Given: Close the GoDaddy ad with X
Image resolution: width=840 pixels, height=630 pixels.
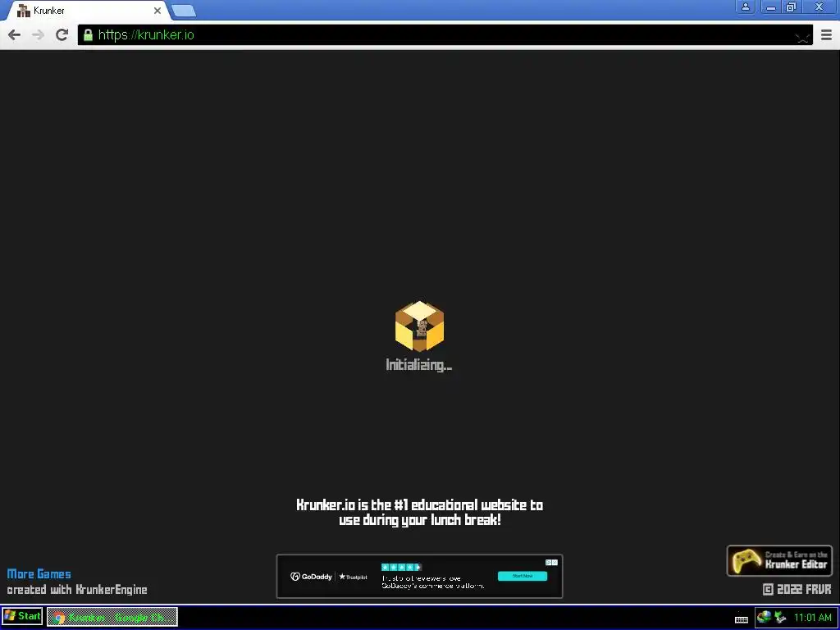Looking at the screenshot, I should point(555,563).
